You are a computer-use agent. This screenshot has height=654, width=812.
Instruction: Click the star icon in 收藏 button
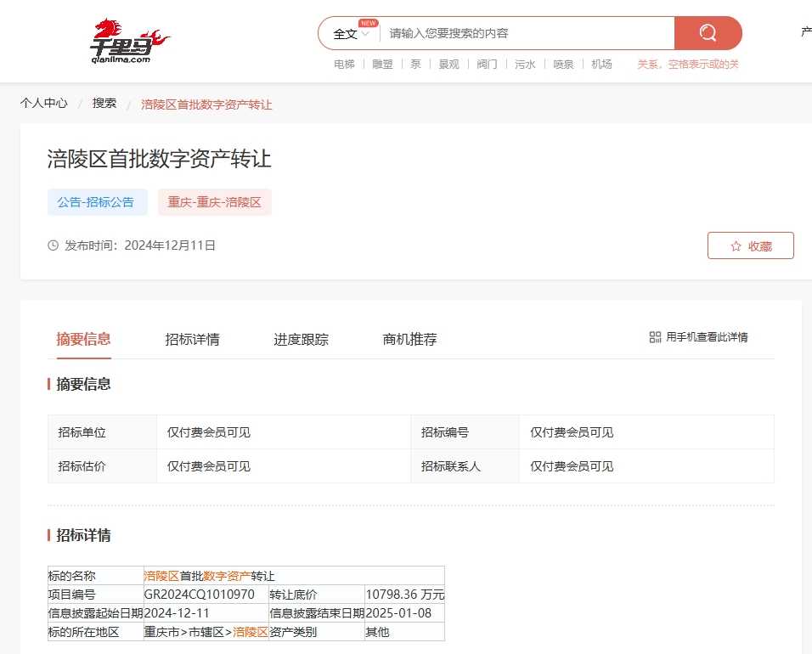(x=736, y=246)
